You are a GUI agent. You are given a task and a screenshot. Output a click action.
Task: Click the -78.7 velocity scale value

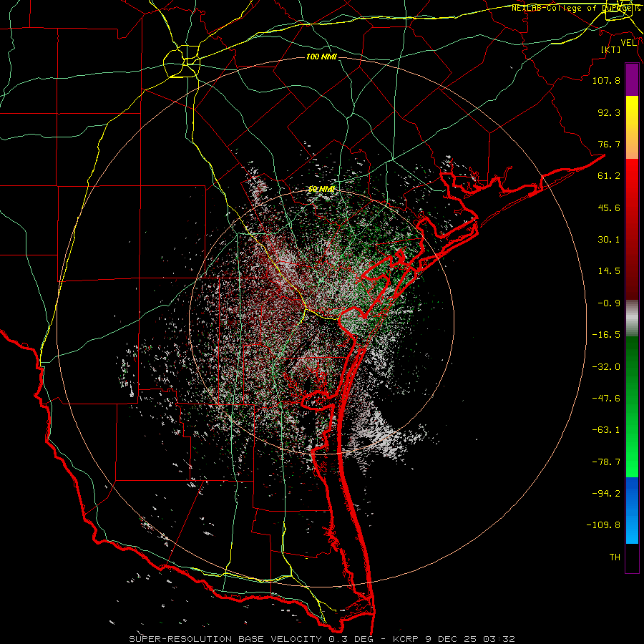(606, 462)
